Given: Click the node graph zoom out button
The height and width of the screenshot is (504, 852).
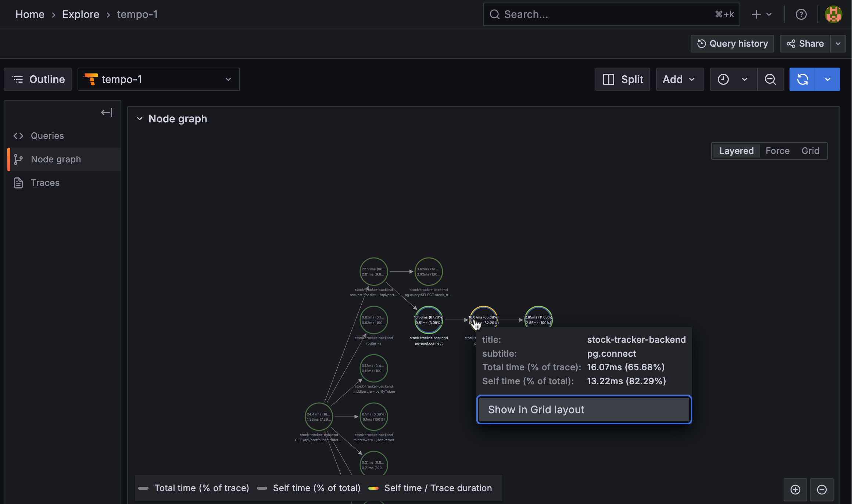Looking at the screenshot, I should pyautogui.click(x=822, y=490).
